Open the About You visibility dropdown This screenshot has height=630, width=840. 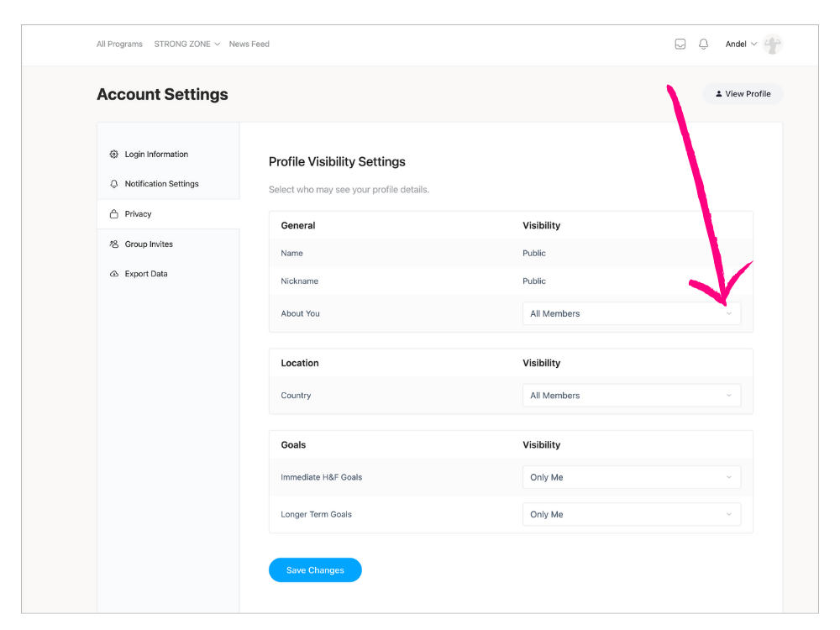pos(631,313)
